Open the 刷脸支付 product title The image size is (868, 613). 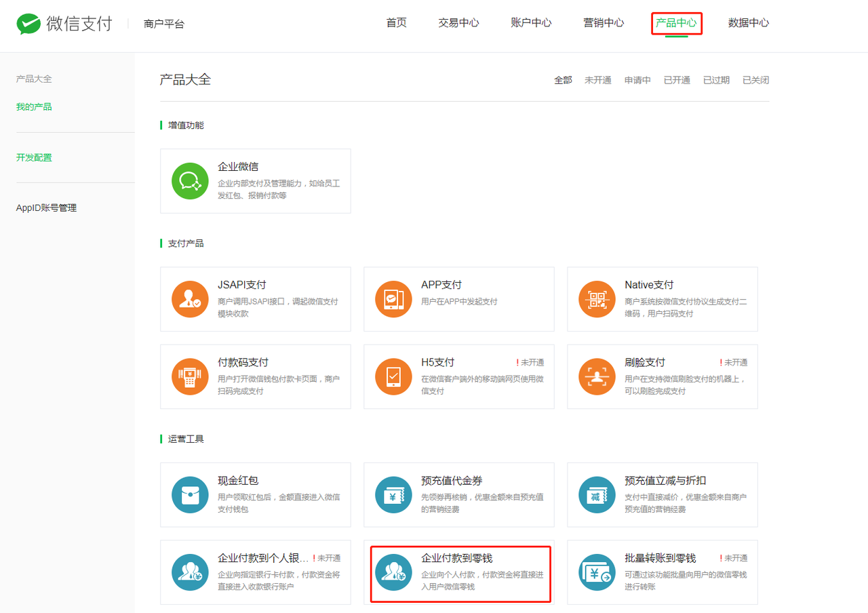pyautogui.click(x=645, y=362)
